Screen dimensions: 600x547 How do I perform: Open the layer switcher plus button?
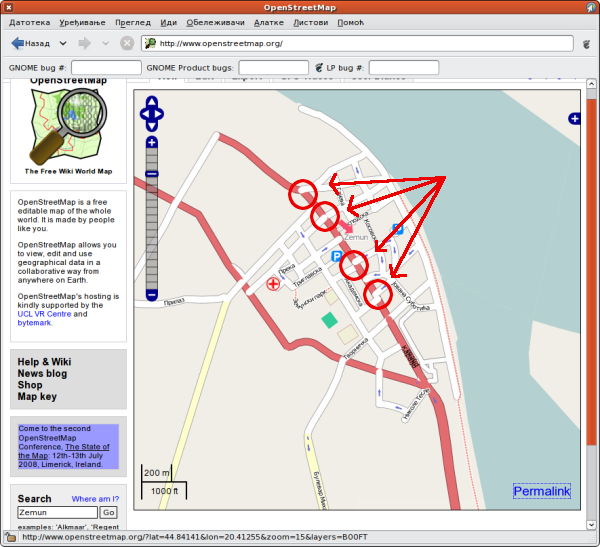(574, 119)
